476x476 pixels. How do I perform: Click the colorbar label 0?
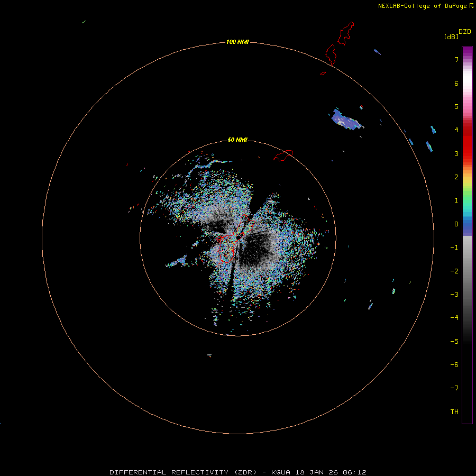[x=456, y=224]
